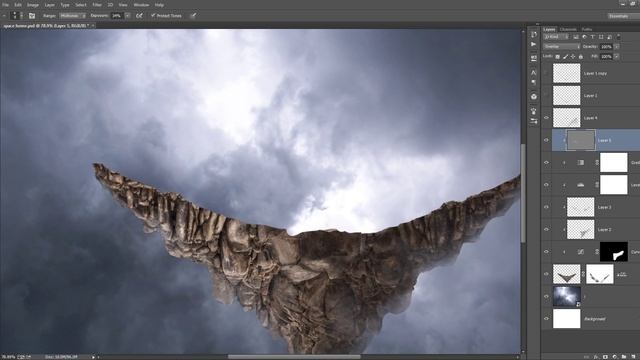Open the Exposure slider dropdown arrow

tap(128, 16)
